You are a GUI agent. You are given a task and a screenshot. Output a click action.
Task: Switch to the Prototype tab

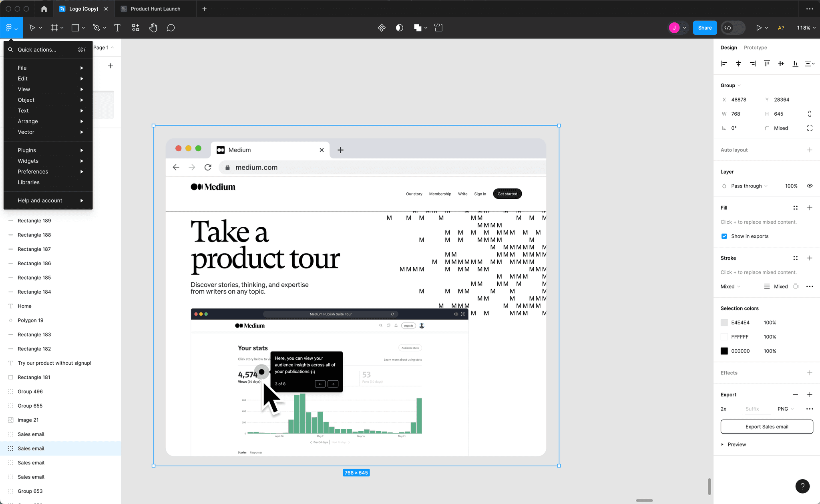tap(755, 48)
